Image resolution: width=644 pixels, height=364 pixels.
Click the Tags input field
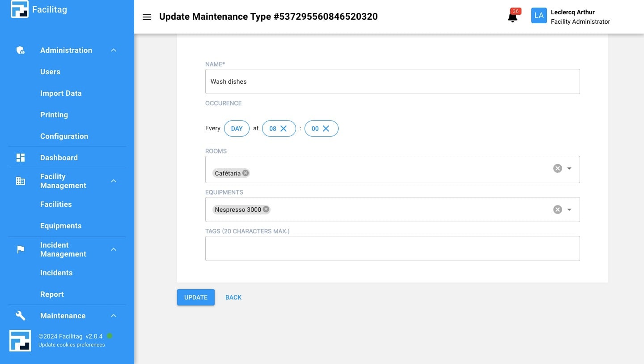pyautogui.click(x=392, y=248)
